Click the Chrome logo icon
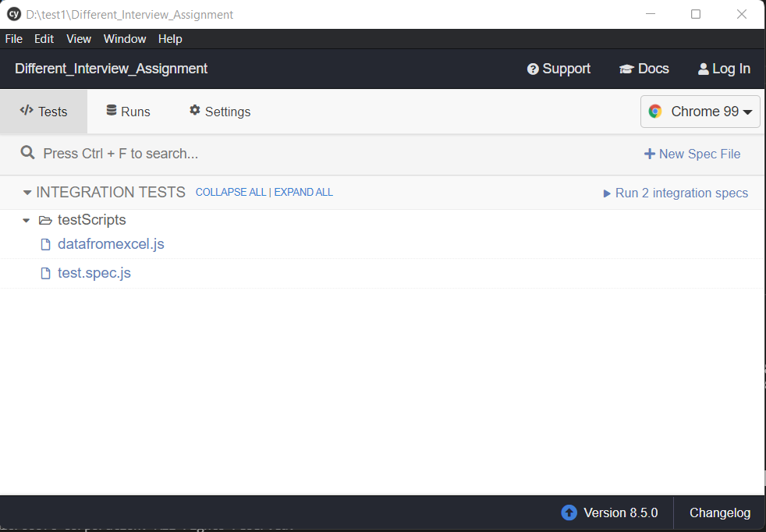 [x=655, y=112]
